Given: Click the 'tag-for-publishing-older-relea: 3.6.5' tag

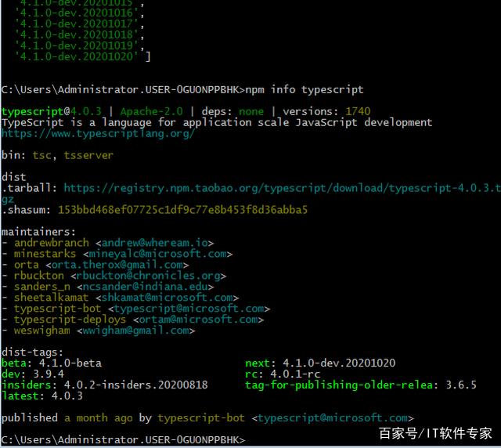Looking at the screenshot, I should [361, 385].
